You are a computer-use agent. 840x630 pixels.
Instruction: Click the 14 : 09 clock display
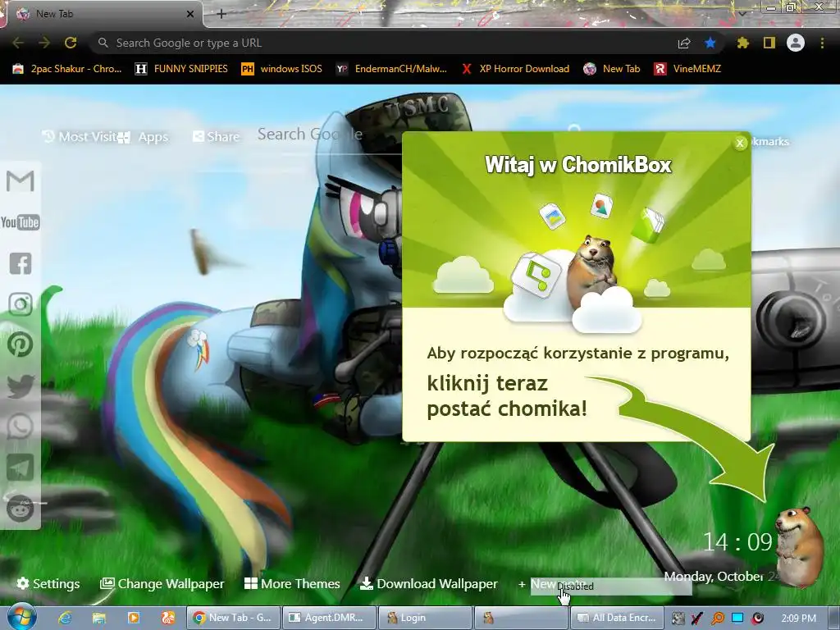click(x=737, y=542)
